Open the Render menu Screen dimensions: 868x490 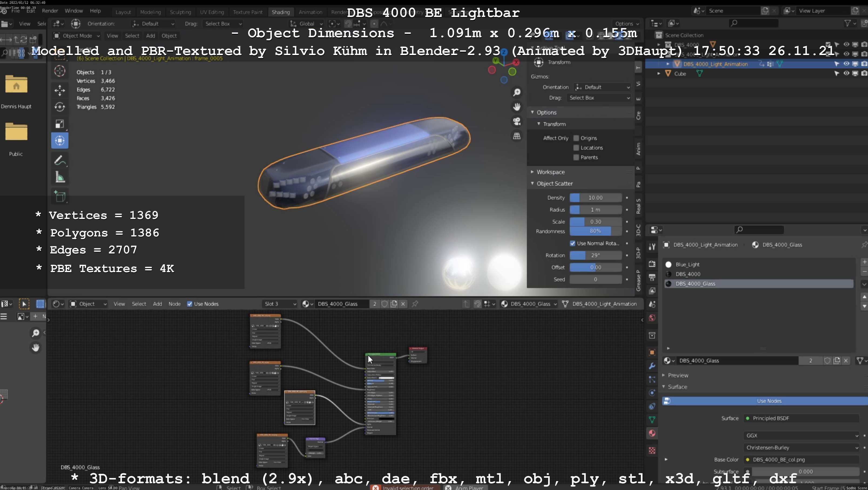(x=50, y=11)
